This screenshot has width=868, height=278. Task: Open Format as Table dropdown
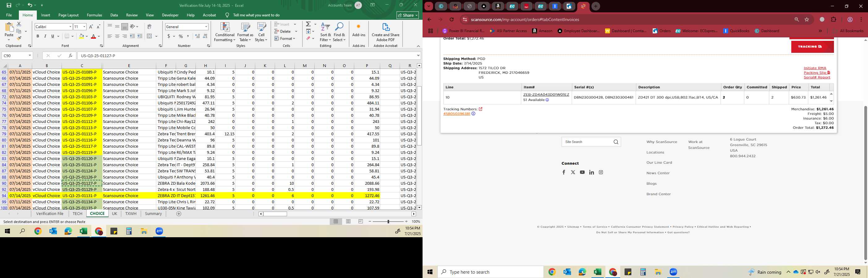coord(245,32)
